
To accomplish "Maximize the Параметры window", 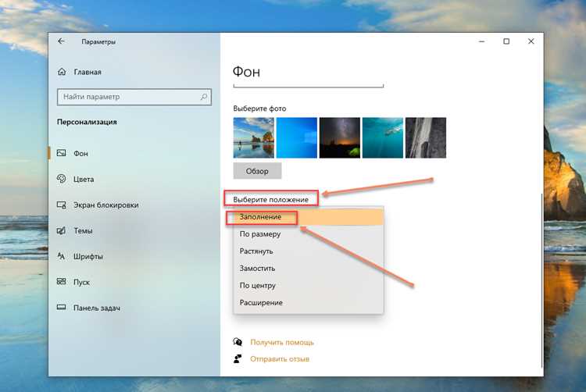I will (x=506, y=41).
